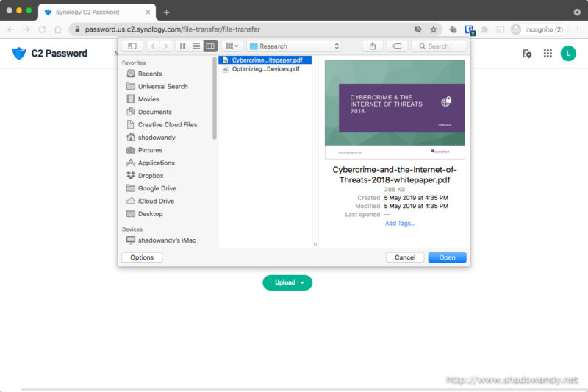Click the C2 Password logo
The image size is (588, 392).
pyautogui.click(x=49, y=53)
